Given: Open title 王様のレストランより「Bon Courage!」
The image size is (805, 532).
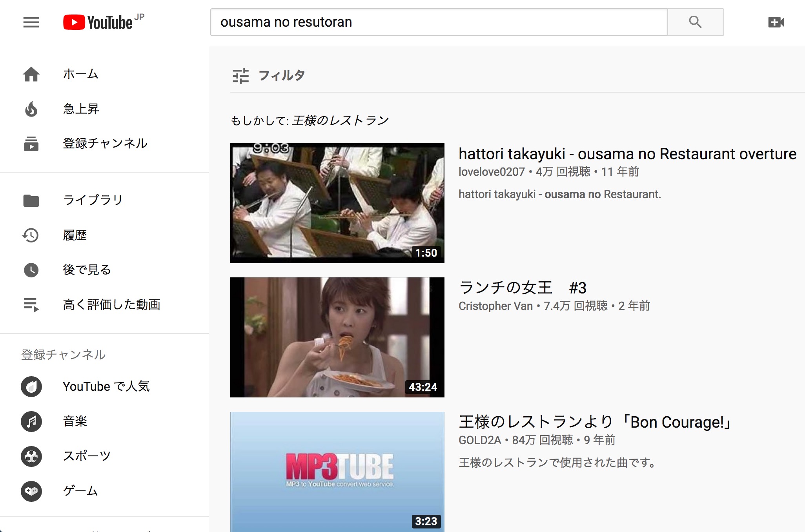Looking at the screenshot, I should [594, 423].
